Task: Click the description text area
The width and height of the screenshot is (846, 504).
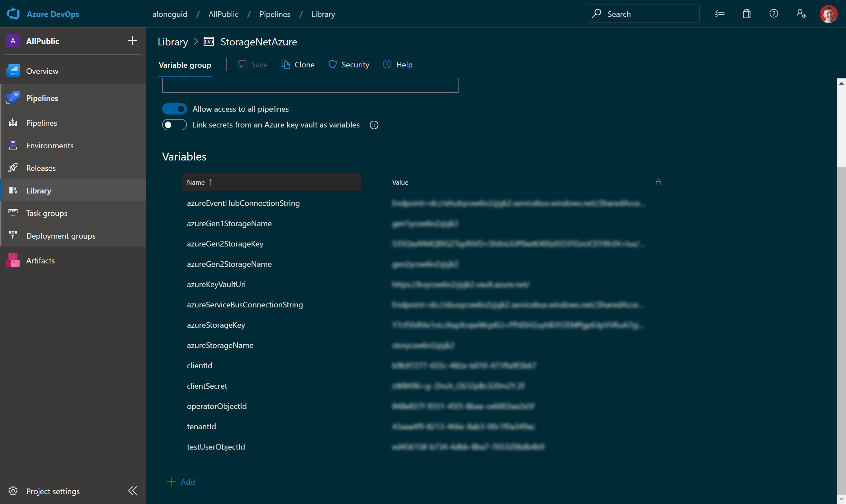Action: click(x=310, y=85)
